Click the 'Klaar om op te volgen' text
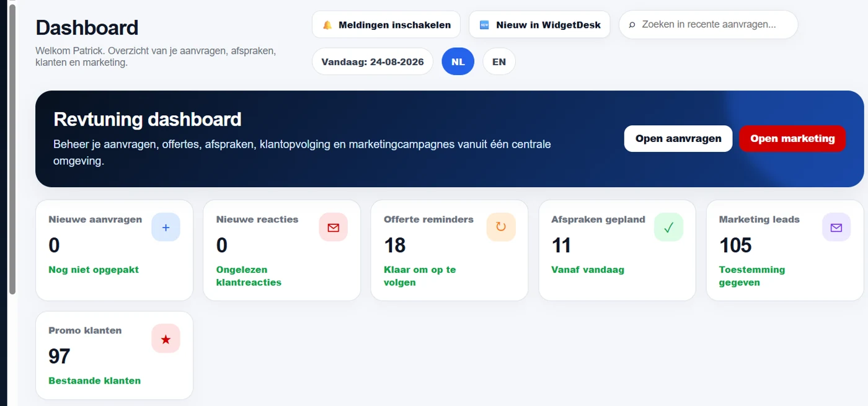The height and width of the screenshot is (406, 868). pos(420,276)
